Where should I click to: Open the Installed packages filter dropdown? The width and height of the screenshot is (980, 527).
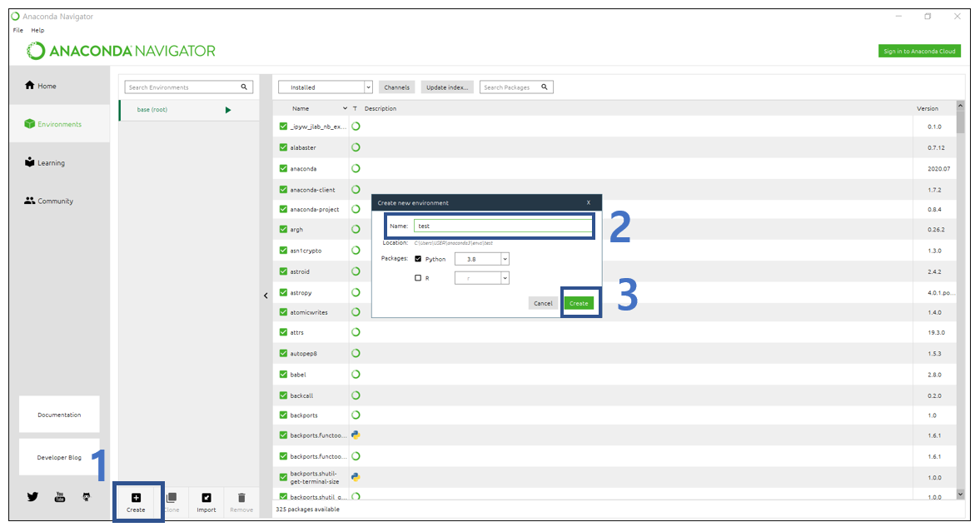[x=325, y=87]
